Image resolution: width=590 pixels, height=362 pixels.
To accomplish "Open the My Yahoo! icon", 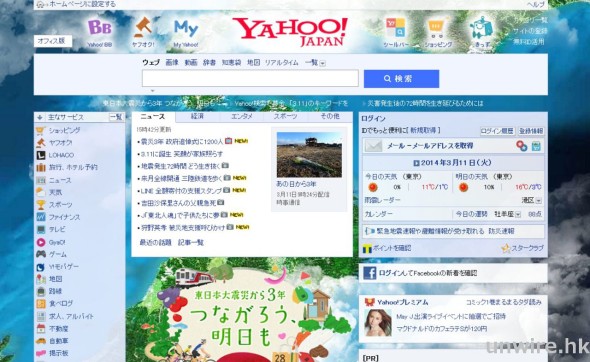I will point(186,29).
